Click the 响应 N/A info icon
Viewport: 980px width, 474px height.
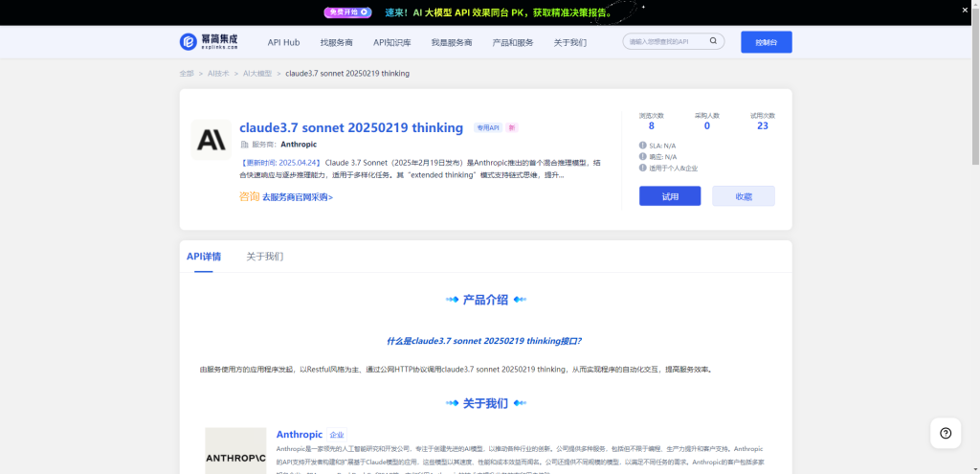[642, 156]
